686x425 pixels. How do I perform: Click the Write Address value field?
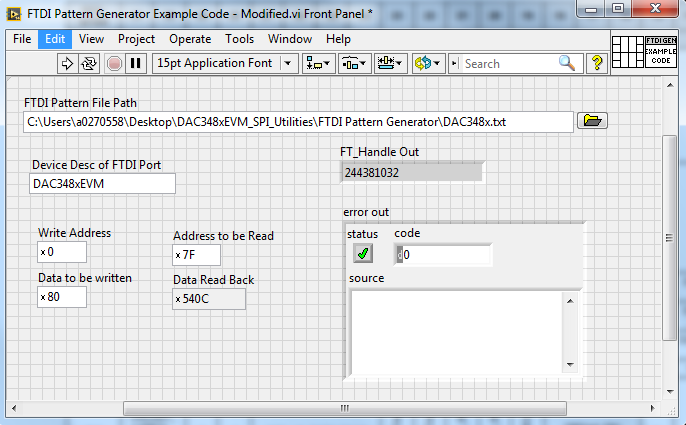click(x=66, y=252)
